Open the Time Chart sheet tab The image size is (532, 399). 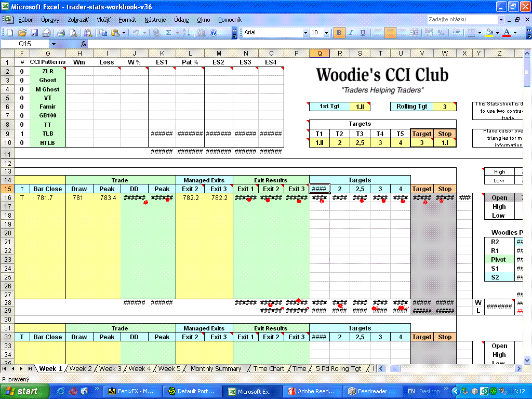coord(269,368)
